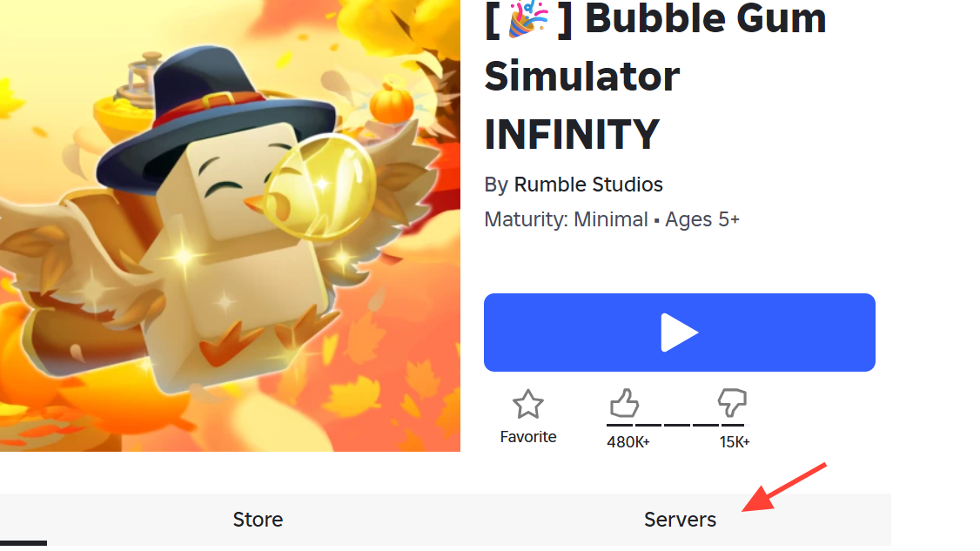The width and height of the screenshot is (980, 551).
Task: Click the blue Play button
Action: coord(680,333)
